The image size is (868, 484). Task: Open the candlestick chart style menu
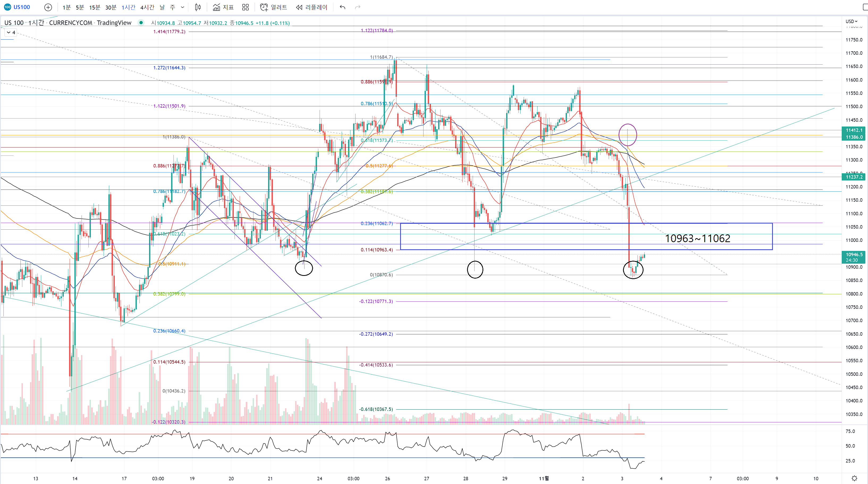point(198,7)
